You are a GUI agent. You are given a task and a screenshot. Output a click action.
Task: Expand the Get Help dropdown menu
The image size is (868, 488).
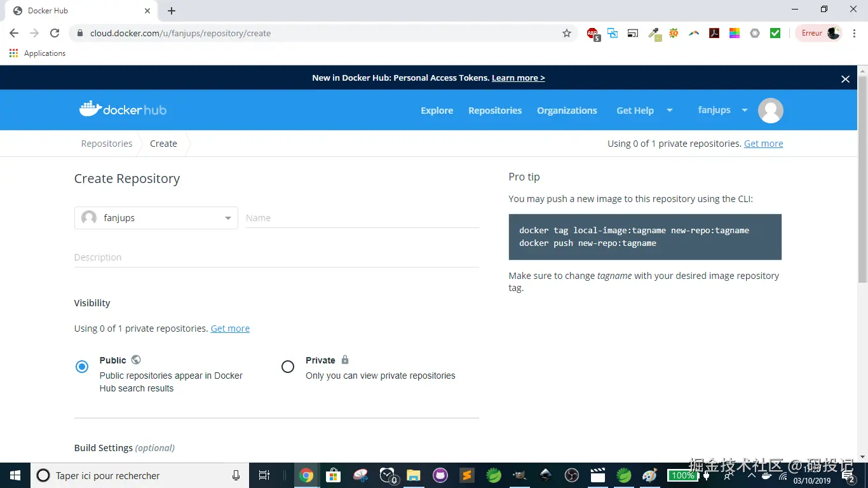pyautogui.click(x=644, y=111)
